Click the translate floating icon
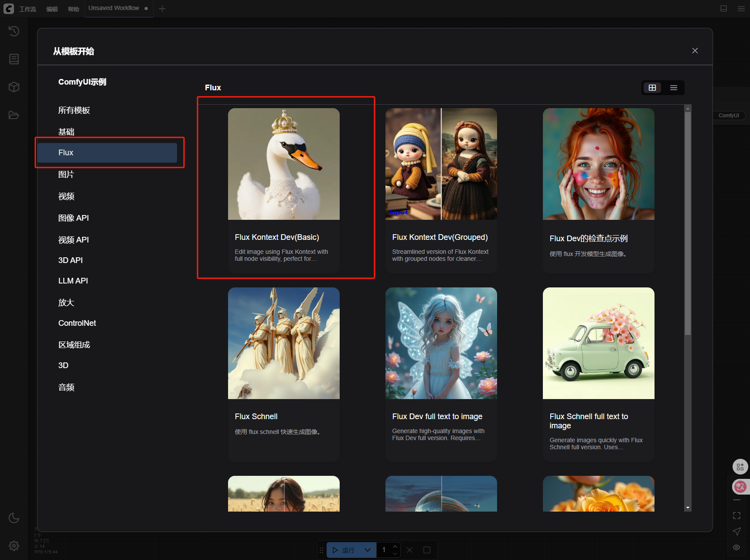The width and height of the screenshot is (750, 560). pos(740,486)
